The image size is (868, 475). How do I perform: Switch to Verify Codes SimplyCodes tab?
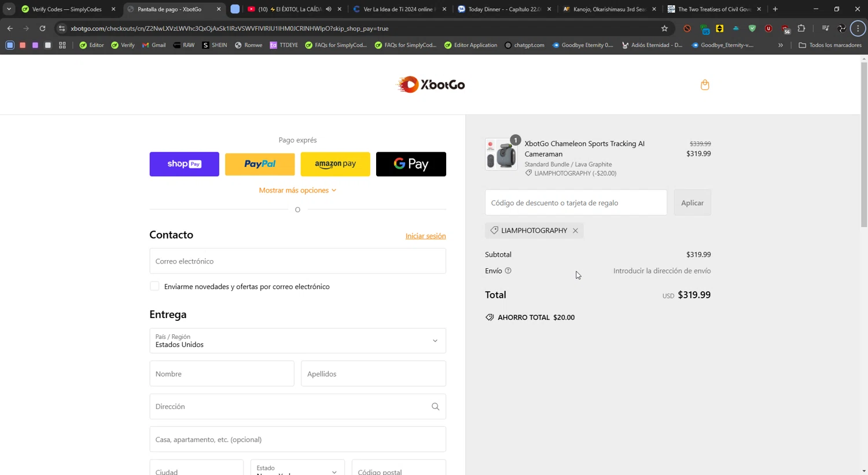coord(67,9)
